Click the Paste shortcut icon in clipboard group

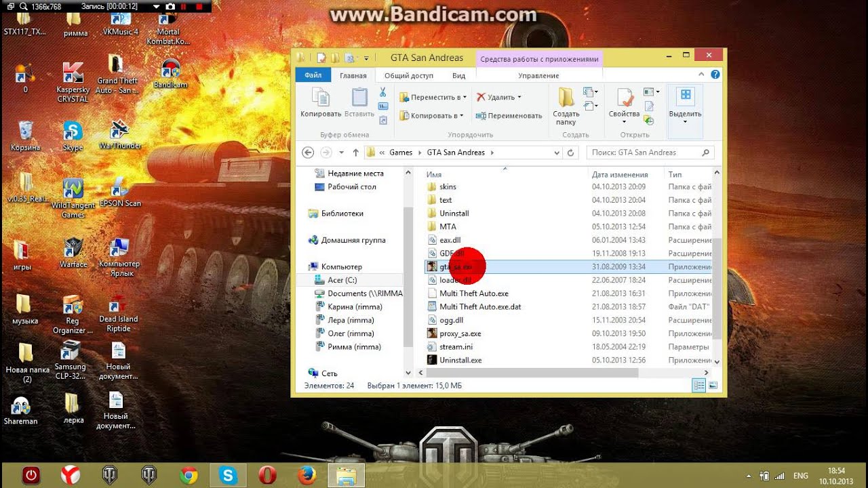[383, 121]
